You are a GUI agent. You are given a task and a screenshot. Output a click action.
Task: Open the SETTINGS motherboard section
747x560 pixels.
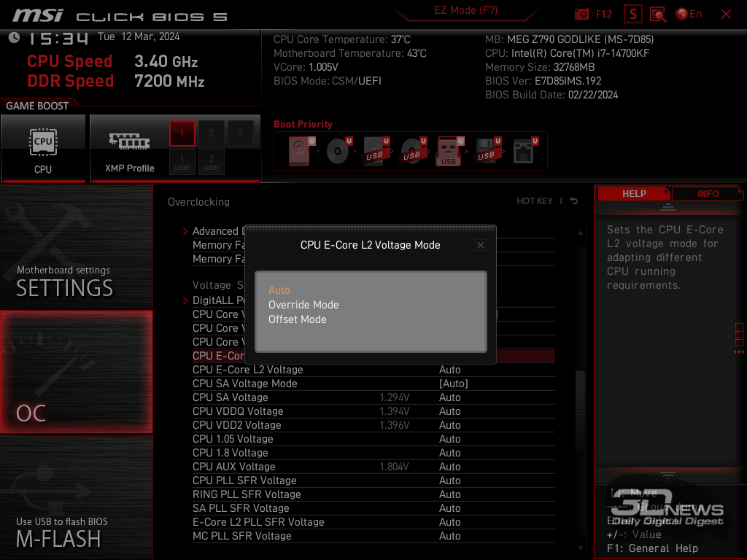pyautogui.click(x=76, y=246)
